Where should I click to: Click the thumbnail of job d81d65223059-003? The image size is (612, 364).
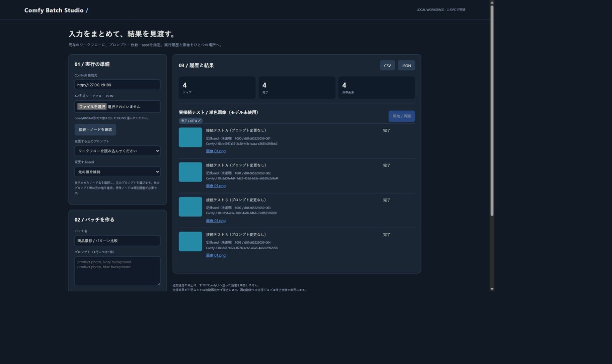pos(191,207)
